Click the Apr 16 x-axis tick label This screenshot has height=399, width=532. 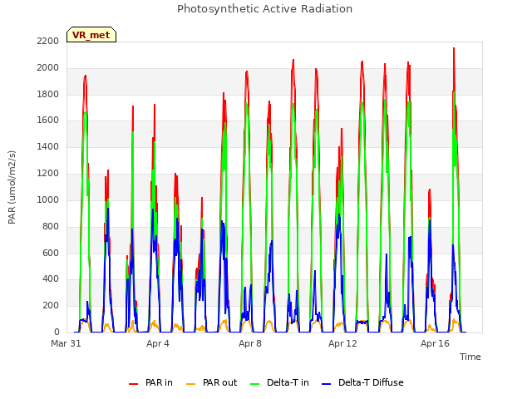(x=435, y=343)
